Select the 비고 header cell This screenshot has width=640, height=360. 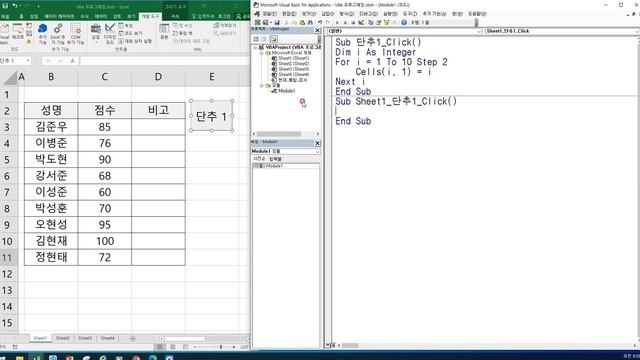(158, 110)
